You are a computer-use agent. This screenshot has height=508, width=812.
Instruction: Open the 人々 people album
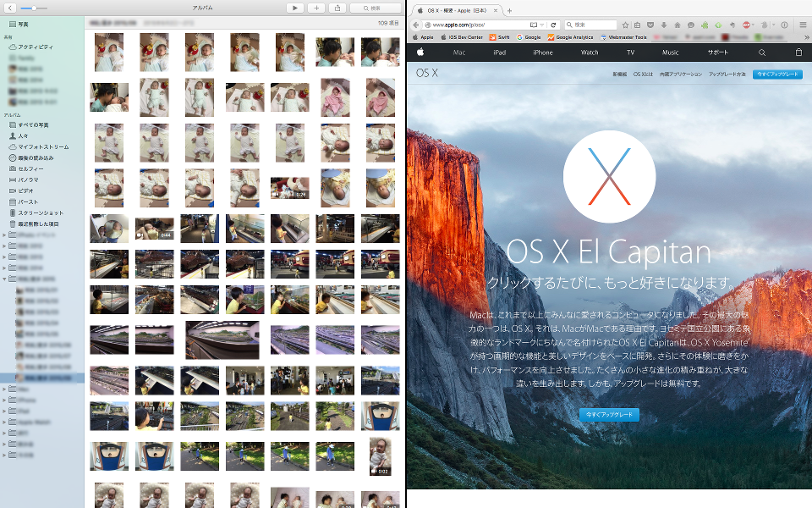[19, 135]
